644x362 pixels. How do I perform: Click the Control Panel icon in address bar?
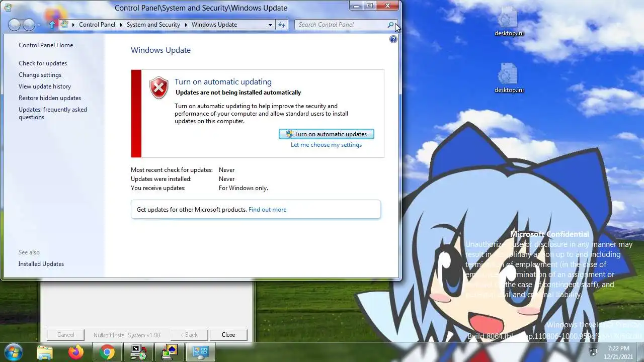pos(64,24)
